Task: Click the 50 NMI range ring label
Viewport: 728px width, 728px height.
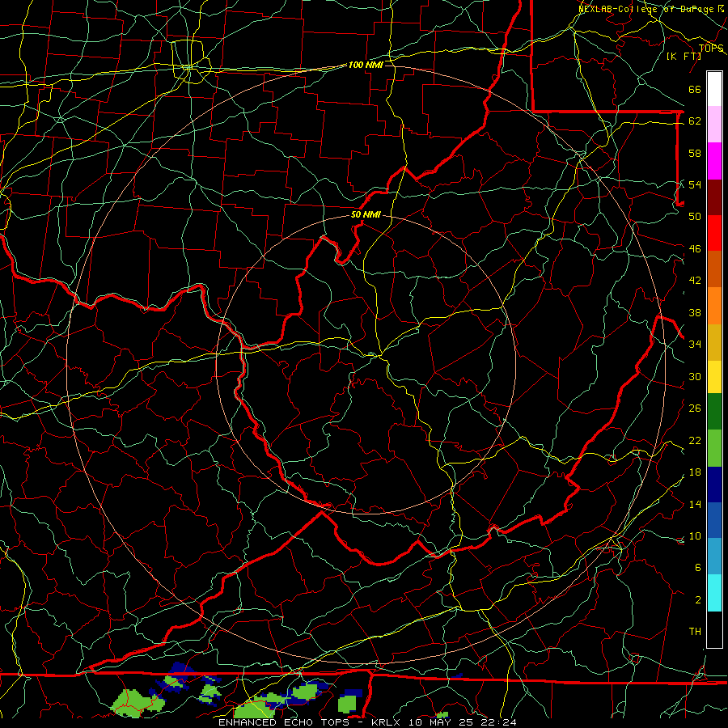Action: 366,214
